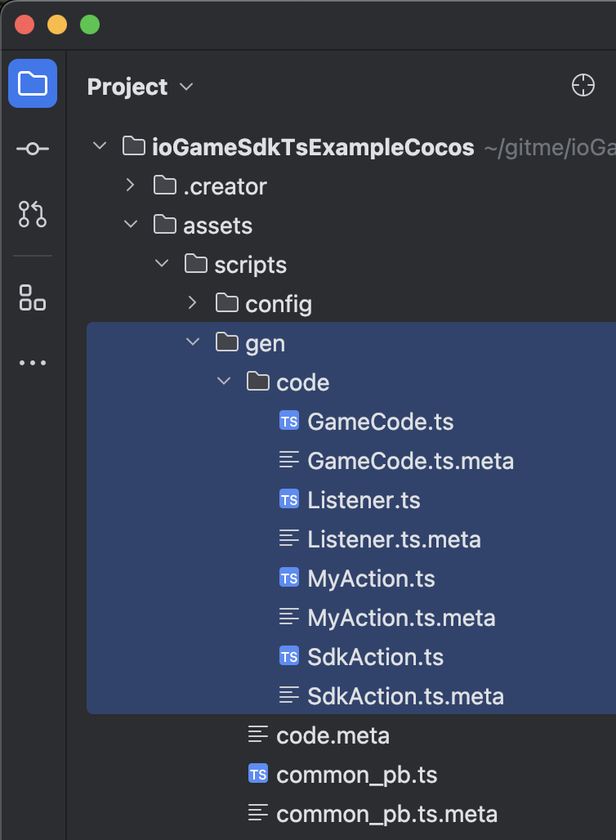
Task: Open the Commit tool window
Action: [x=33, y=148]
